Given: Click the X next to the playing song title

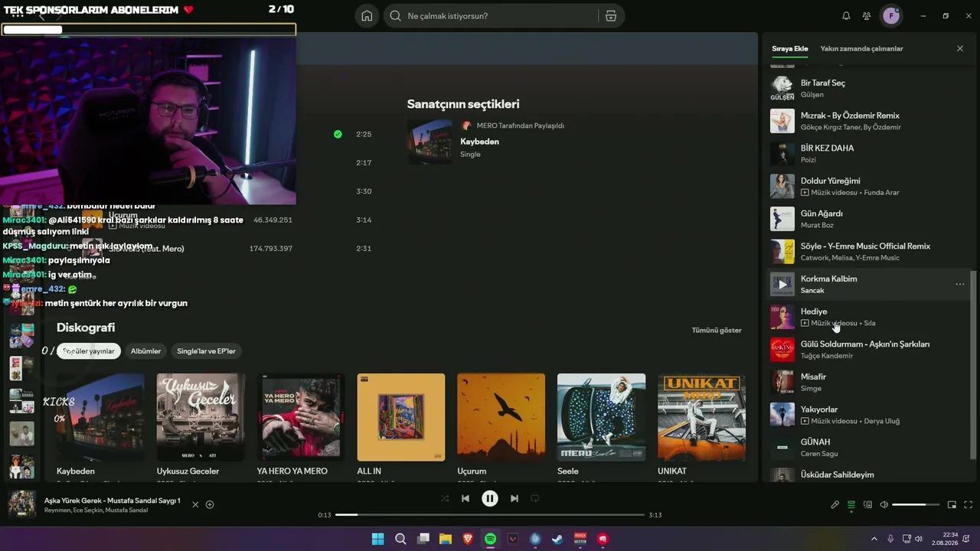Looking at the screenshot, I should point(195,504).
